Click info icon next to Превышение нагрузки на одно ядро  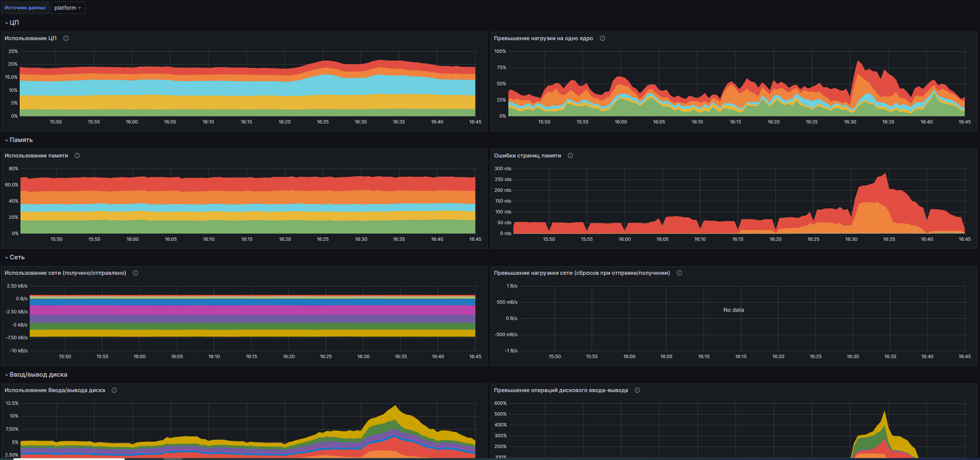pos(603,38)
